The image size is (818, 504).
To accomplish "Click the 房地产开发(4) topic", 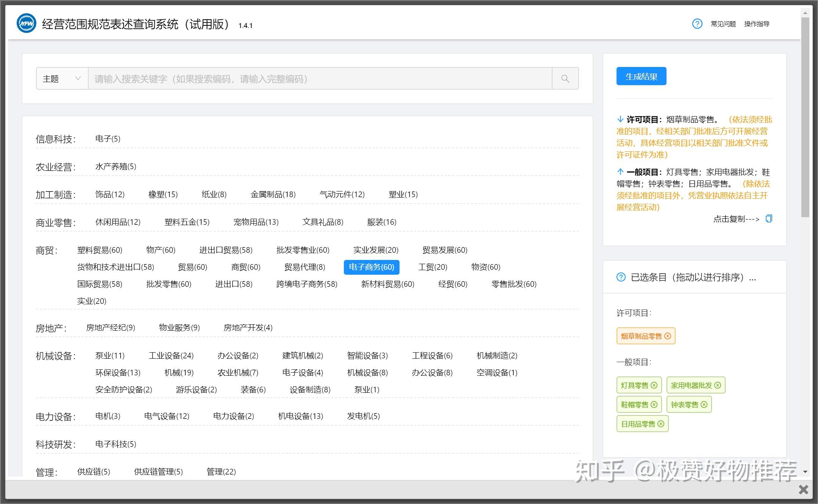I will coord(248,328).
